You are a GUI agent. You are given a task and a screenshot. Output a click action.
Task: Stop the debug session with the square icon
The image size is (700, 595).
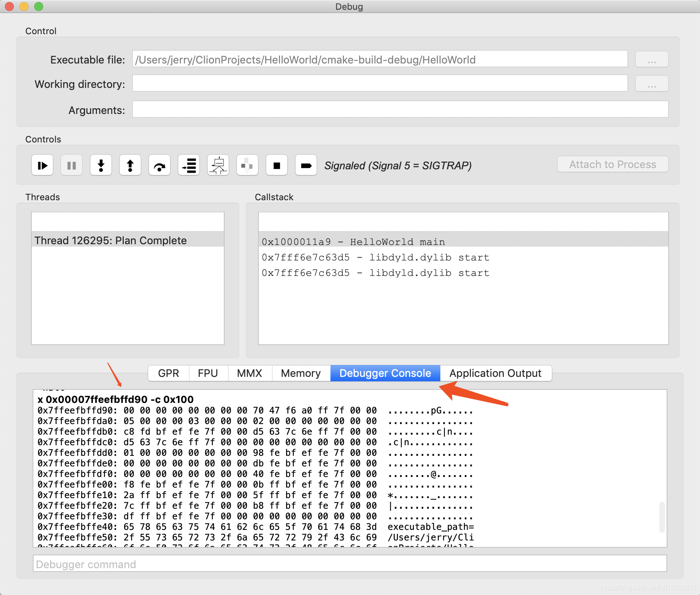tap(277, 165)
